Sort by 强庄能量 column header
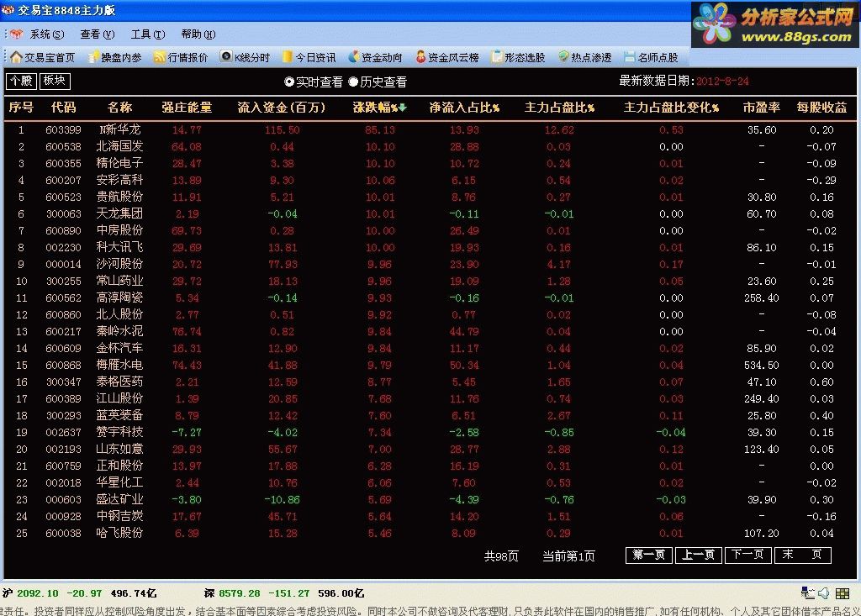Image resolution: width=861 pixels, height=616 pixels. click(x=187, y=108)
